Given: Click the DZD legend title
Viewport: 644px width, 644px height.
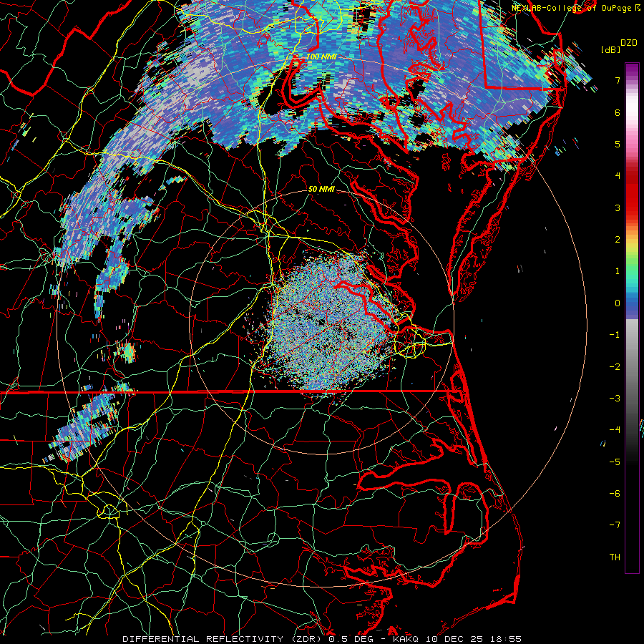Looking at the screenshot, I should pyautogui.click(x=628, y=43).
